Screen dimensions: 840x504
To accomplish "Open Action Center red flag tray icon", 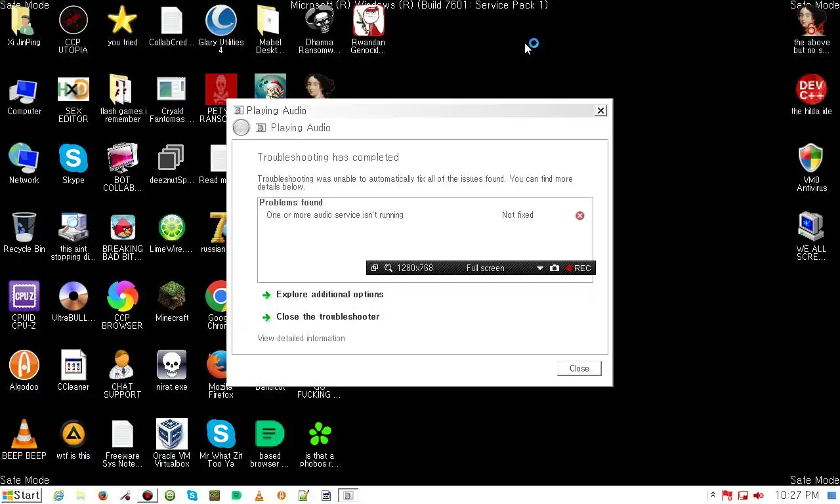I will pos(727,495).
